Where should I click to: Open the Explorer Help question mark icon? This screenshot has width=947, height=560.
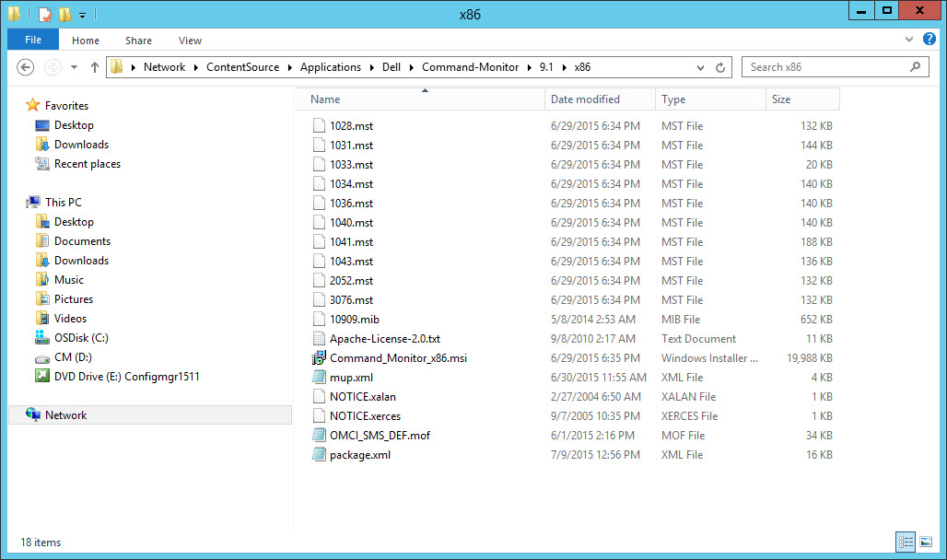coord(932,41)
